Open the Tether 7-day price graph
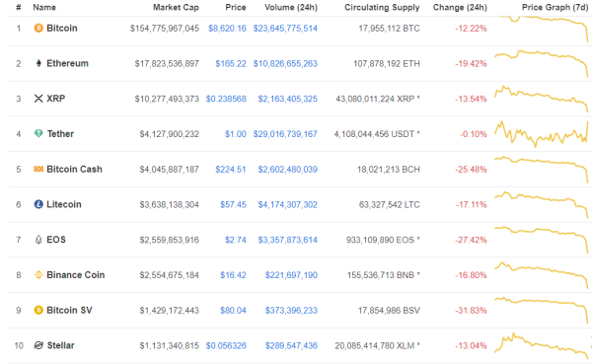 542,134
